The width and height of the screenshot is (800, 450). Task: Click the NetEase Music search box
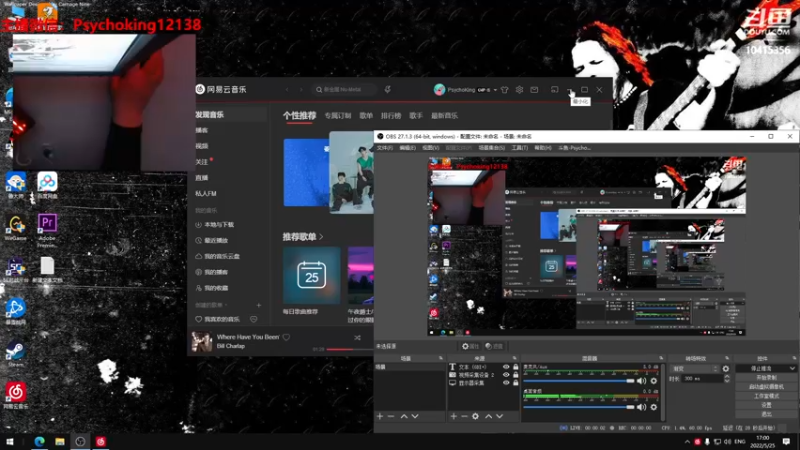(344, 90)
